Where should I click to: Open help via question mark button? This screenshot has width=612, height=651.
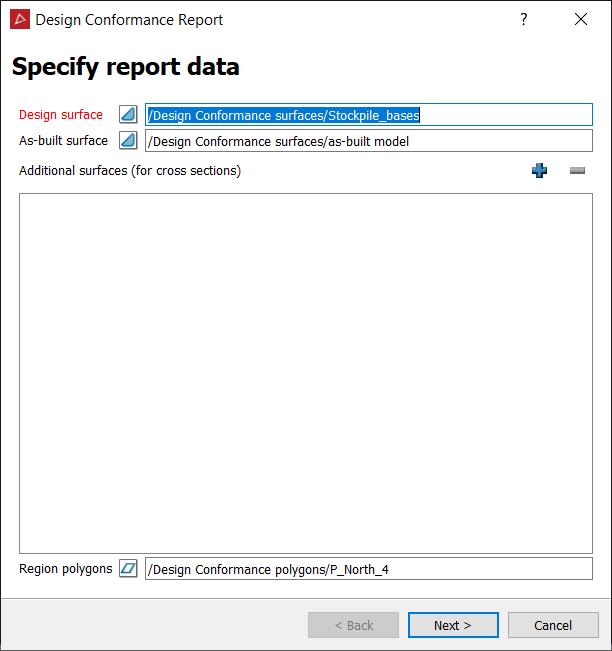tap(524, 19)
